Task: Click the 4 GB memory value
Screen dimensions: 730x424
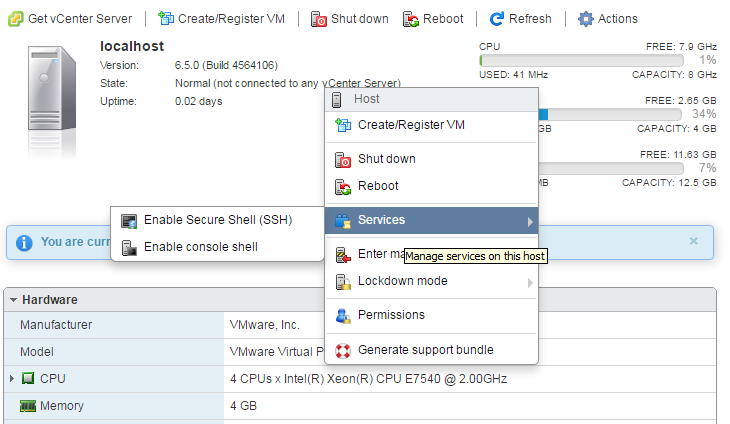Action: 243,406
